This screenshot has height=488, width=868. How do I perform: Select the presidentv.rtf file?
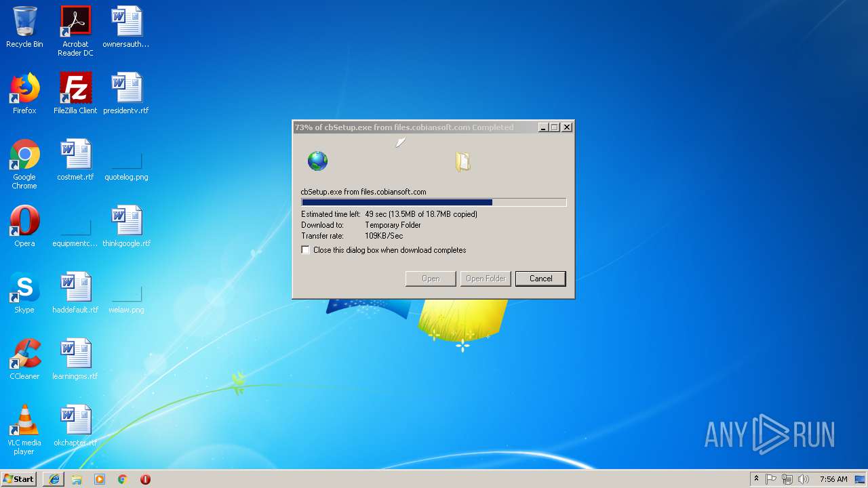[x=126, y=94]
